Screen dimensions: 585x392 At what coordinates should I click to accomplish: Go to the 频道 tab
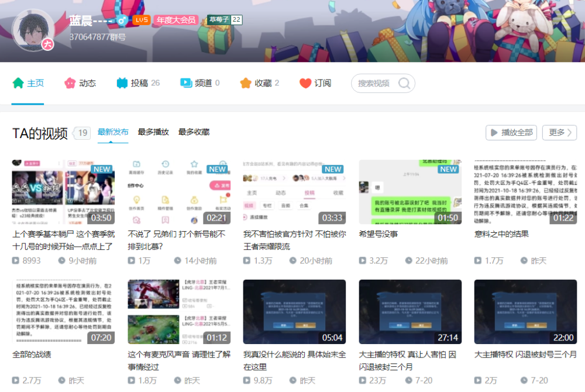click(x=200, y=83)
